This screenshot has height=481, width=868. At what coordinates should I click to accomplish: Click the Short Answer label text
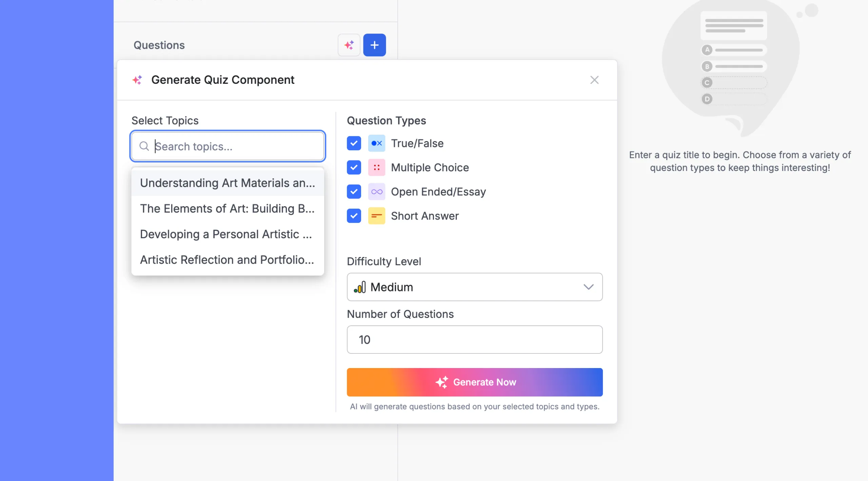click(x=425, y=216)
